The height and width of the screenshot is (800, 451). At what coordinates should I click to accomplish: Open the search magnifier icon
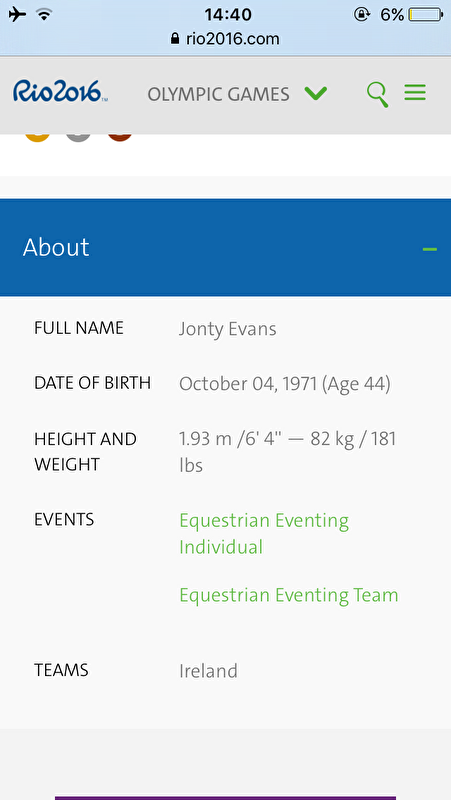378,94
